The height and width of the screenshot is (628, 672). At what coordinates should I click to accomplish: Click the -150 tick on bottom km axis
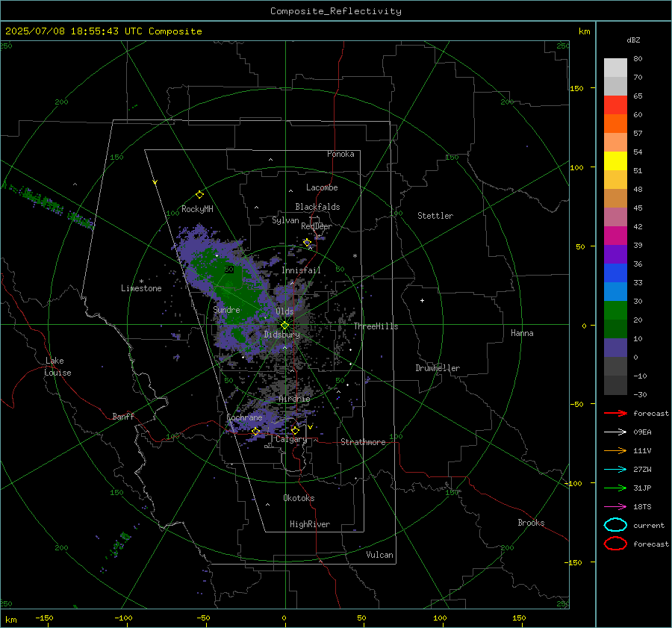pos(44,618)
